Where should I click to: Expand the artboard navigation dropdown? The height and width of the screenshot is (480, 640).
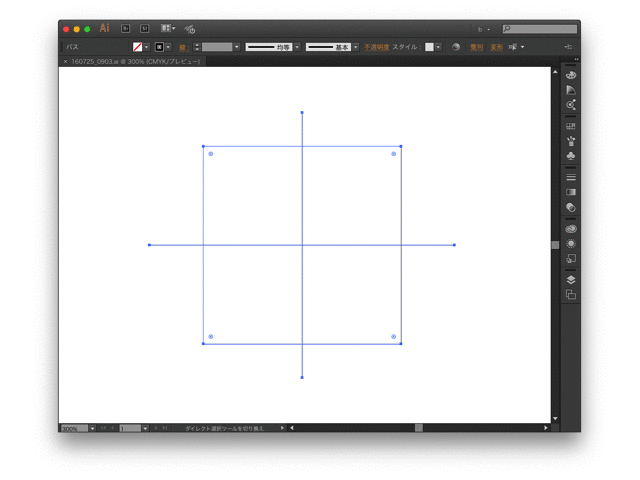coord(145,428)
